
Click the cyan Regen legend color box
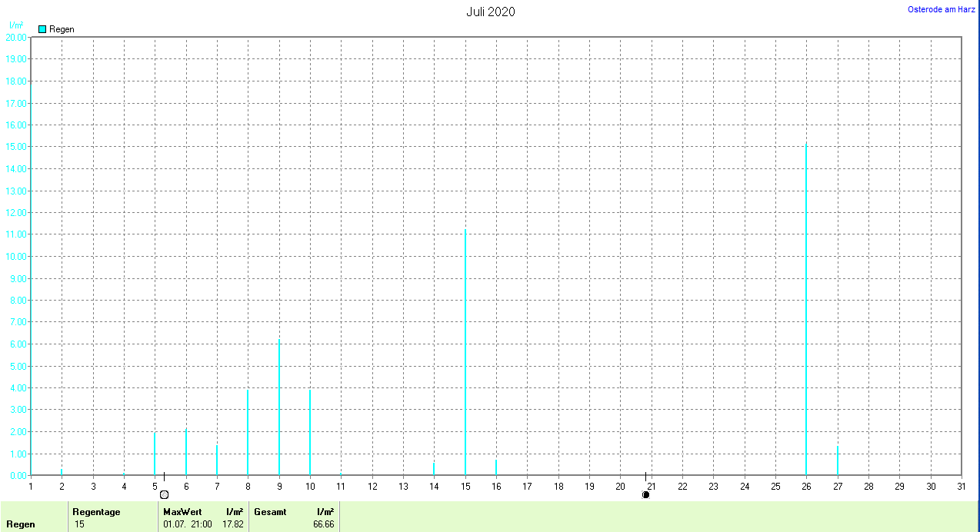pyautogui.click(x=42, y=29)
